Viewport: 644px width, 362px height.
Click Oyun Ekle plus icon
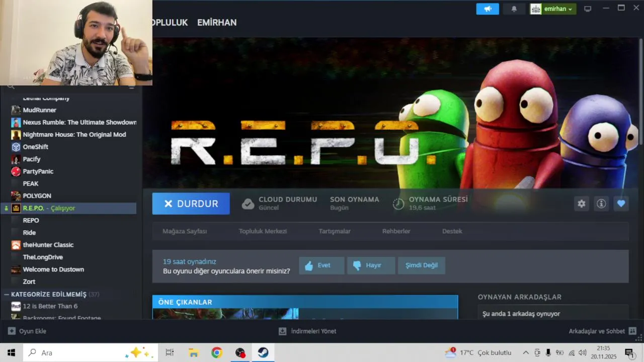point(12,331)
